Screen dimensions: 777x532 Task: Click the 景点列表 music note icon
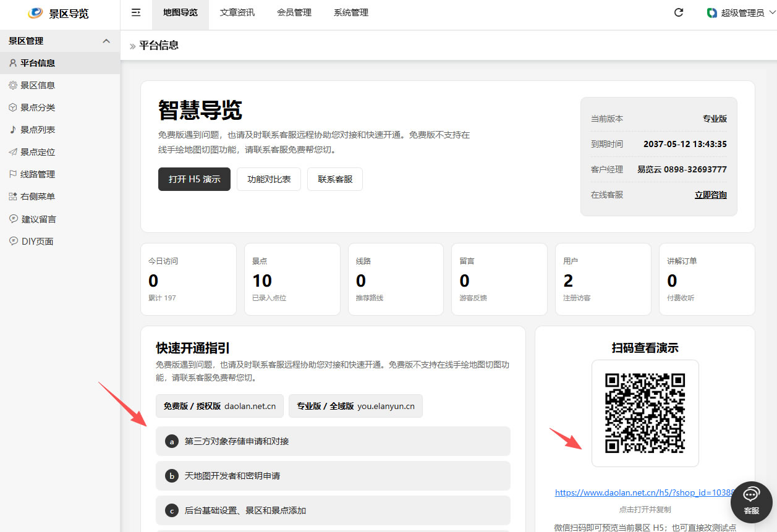tap(13, 130)
